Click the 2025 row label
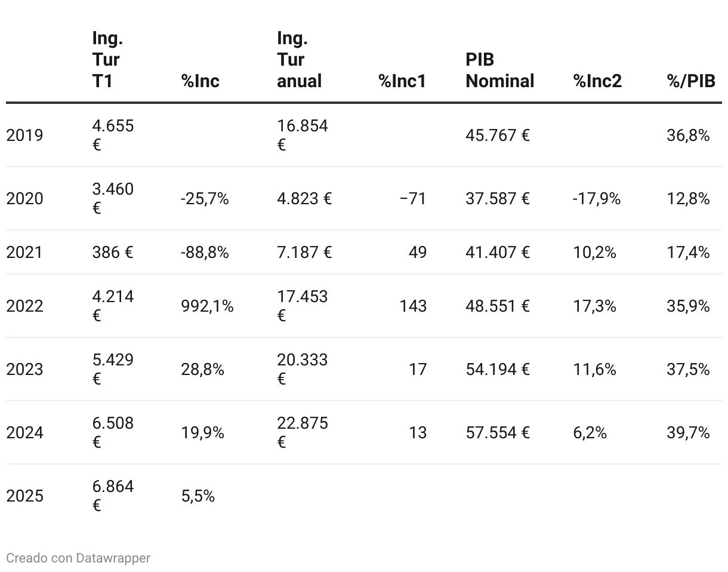 pos(25,496)
